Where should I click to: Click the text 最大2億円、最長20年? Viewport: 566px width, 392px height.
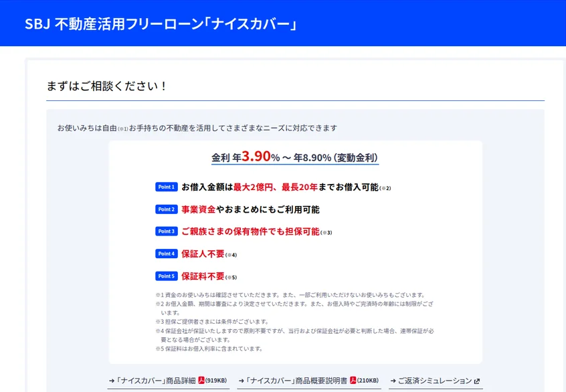tap(276, 187)
